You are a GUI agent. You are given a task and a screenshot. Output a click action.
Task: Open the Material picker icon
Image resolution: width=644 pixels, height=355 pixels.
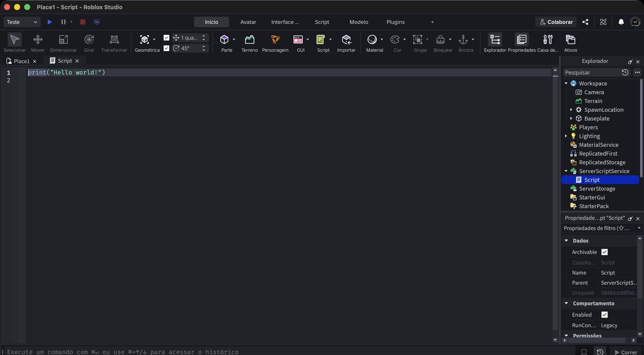point(372,40)
